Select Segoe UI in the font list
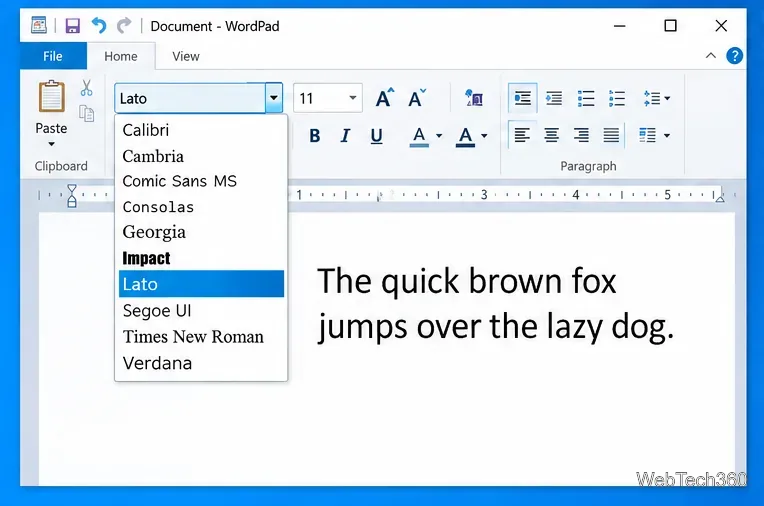 [x=201, y=311]
